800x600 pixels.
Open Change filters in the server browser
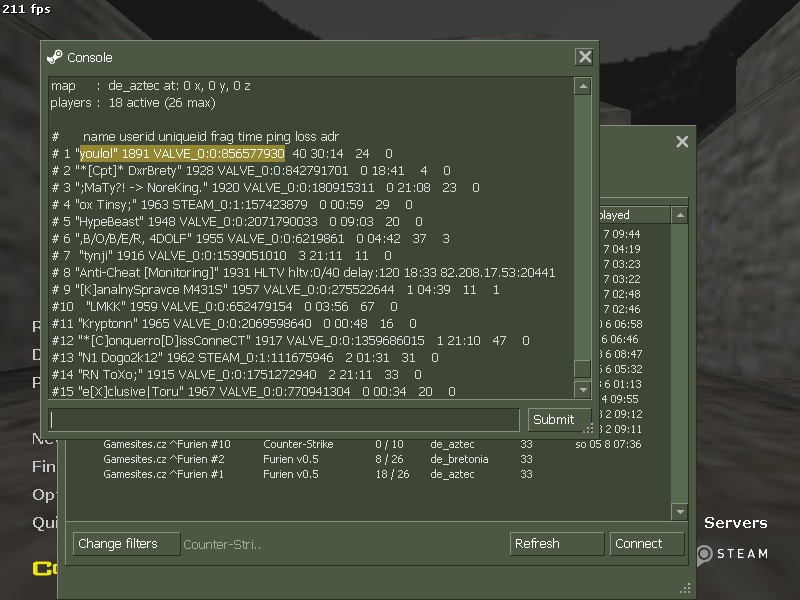(x=126, y=544)
